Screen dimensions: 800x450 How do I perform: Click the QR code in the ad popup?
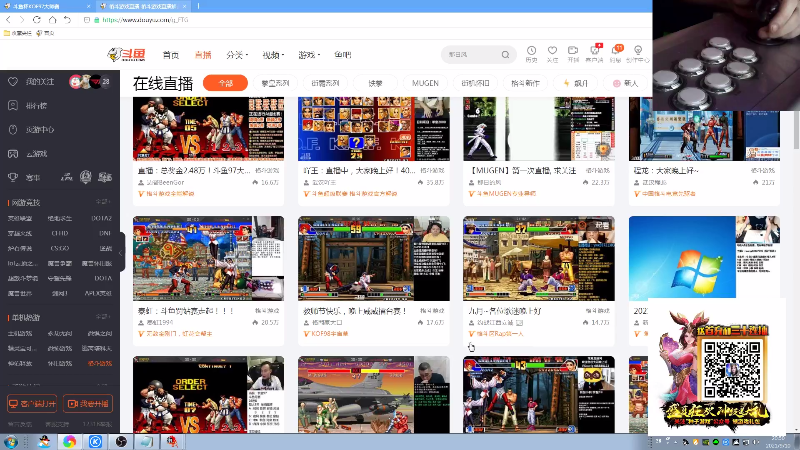pyautogui.click(x=732, y=370)
